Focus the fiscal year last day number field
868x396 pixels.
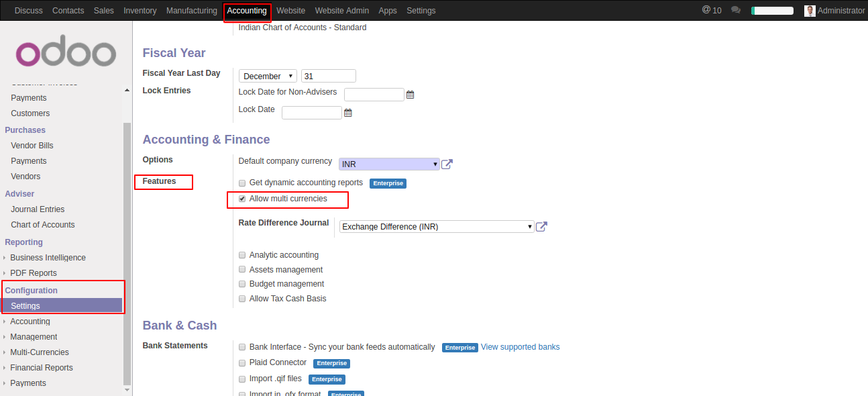click(x=329, y=76)
